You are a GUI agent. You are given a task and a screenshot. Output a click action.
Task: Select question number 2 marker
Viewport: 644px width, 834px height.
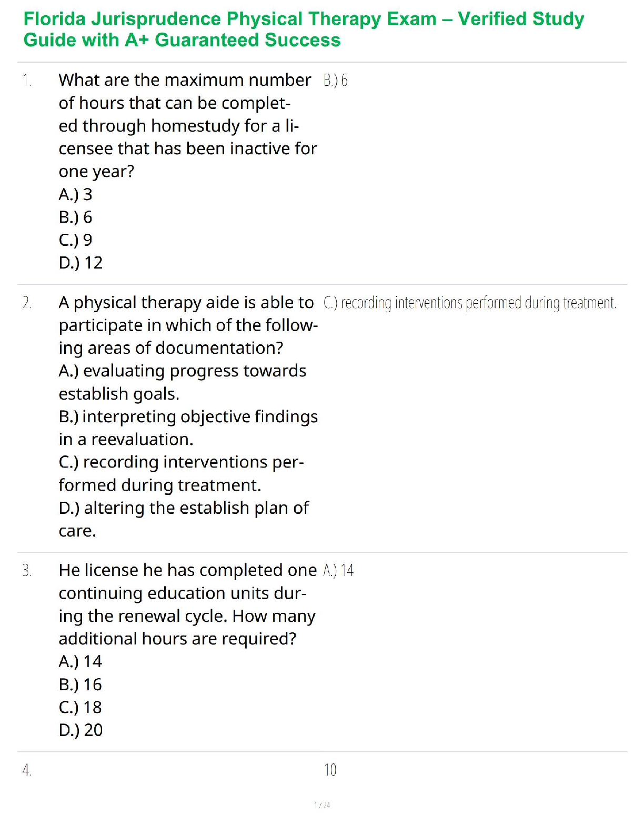(x=27, y=303)
